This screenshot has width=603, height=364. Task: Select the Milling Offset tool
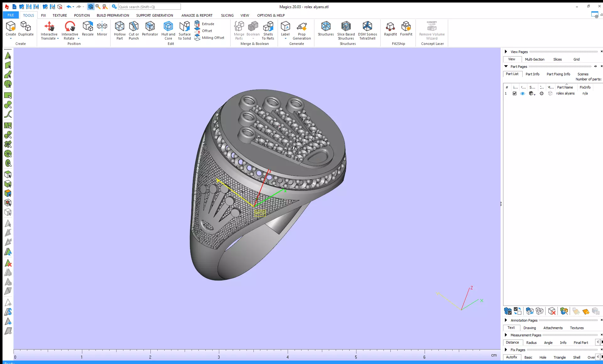(209, 38)
